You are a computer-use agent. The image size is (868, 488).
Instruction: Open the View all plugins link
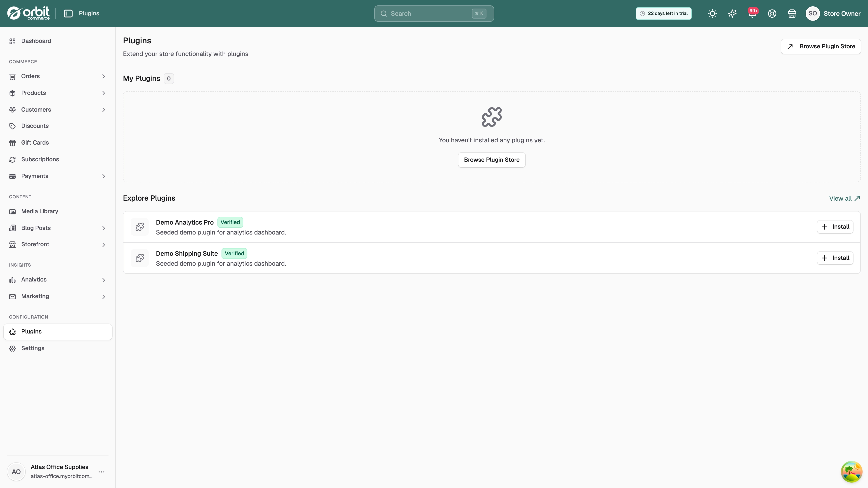pos(845,198)
